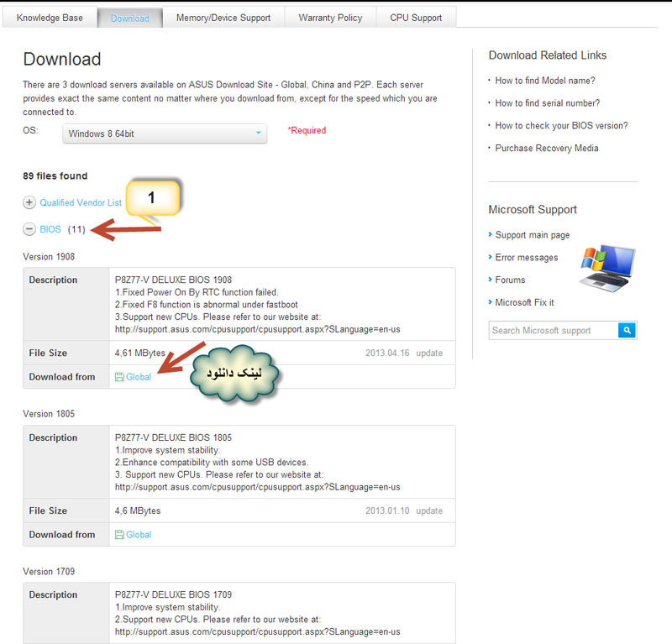This screenshot has width=672, height=644.
Task: Switch to Memory/Device Support tab
Action: (x=223, y=18)
